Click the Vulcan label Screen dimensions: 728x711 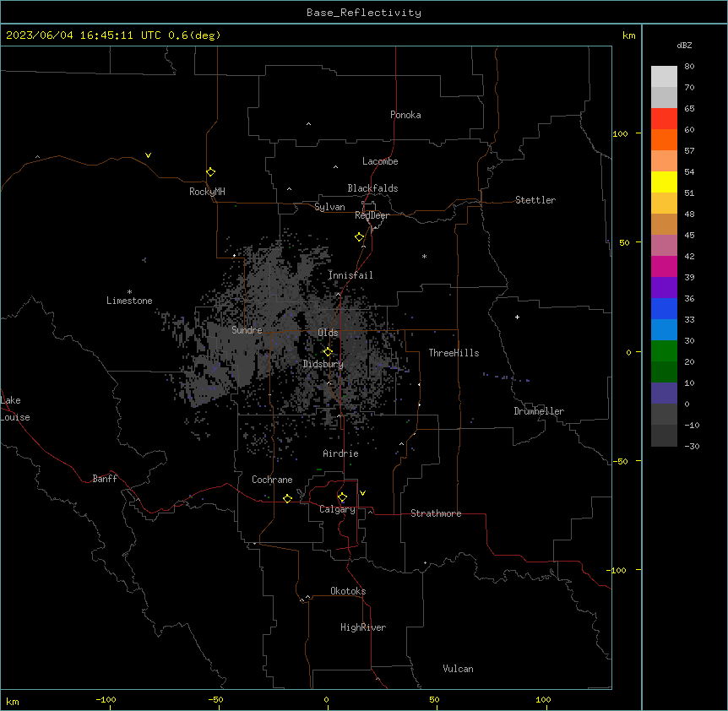459,669
